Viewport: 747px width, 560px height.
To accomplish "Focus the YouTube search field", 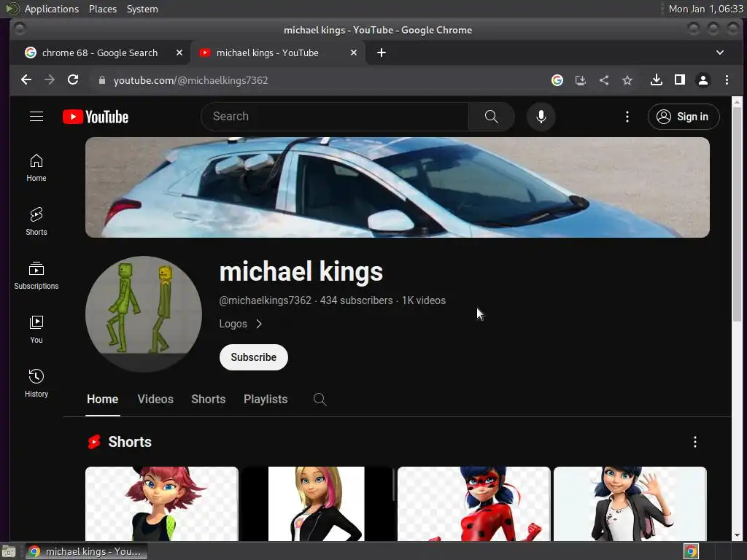I will click(x=335, y=117).
